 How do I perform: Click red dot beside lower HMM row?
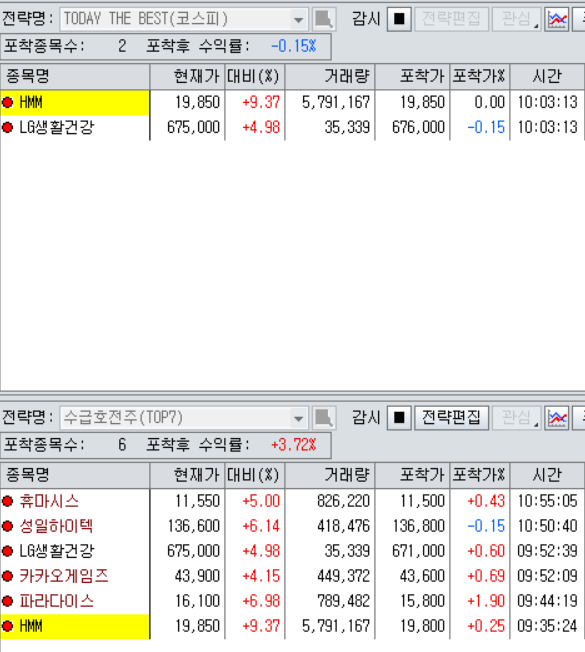pos(7,626)
